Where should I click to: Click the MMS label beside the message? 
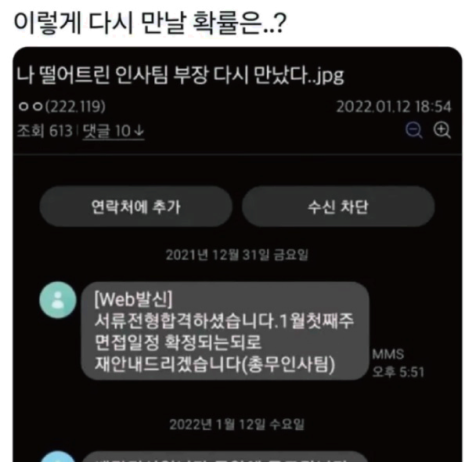coord(388,354)
